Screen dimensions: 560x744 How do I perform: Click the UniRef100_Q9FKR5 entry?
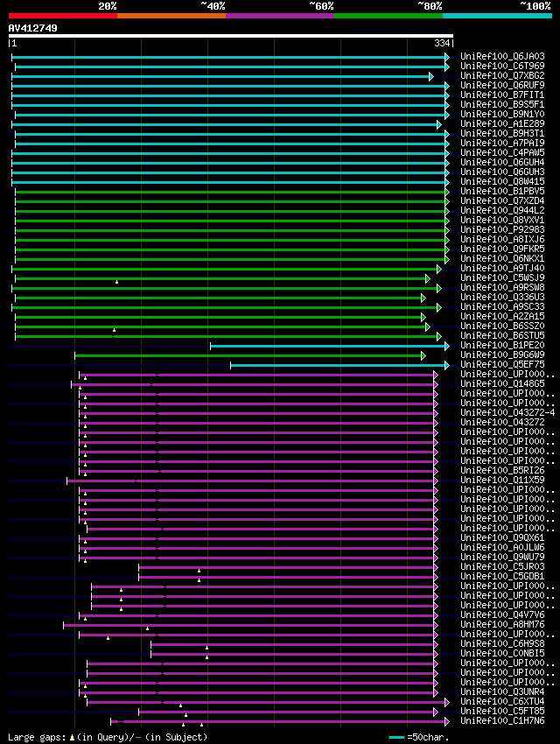click(x=502, y=249)
